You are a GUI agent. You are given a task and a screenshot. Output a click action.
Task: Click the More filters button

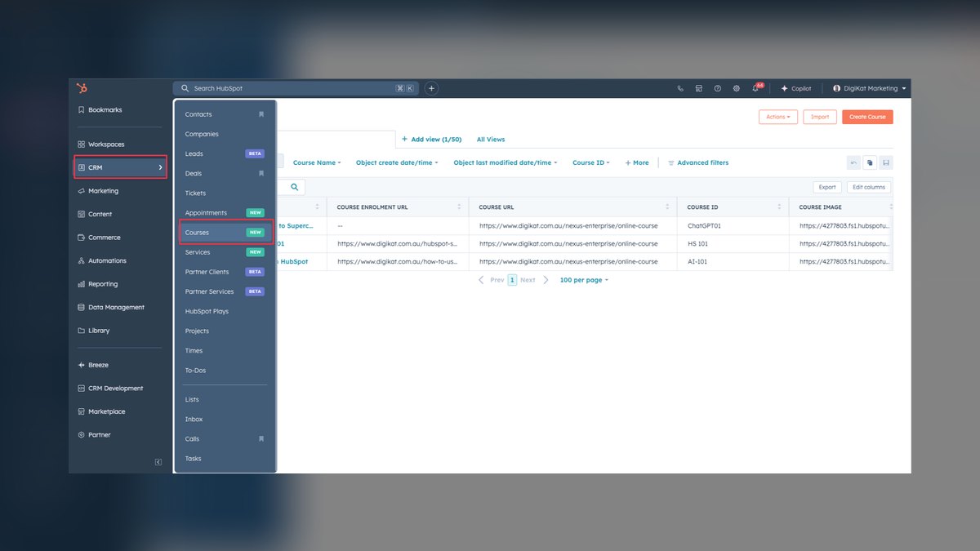[637, 162]
